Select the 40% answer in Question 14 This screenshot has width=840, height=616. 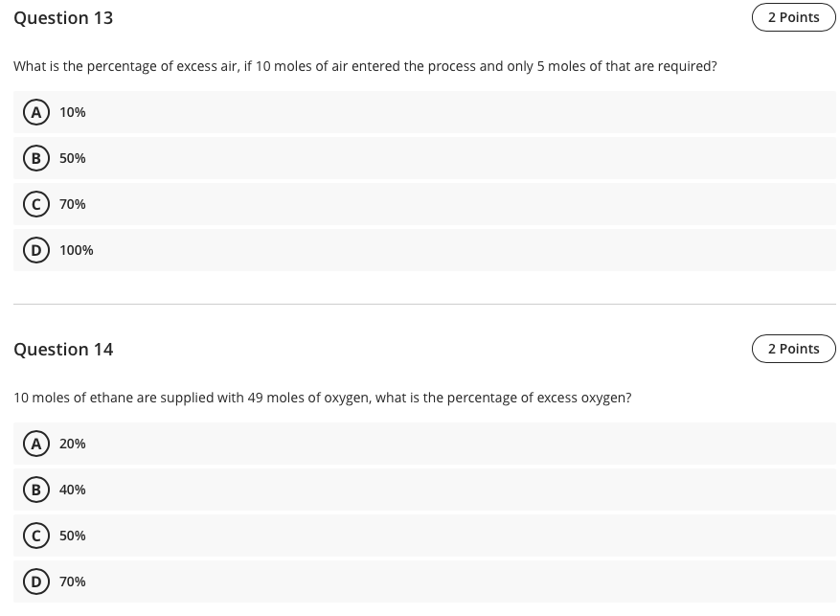73,490
